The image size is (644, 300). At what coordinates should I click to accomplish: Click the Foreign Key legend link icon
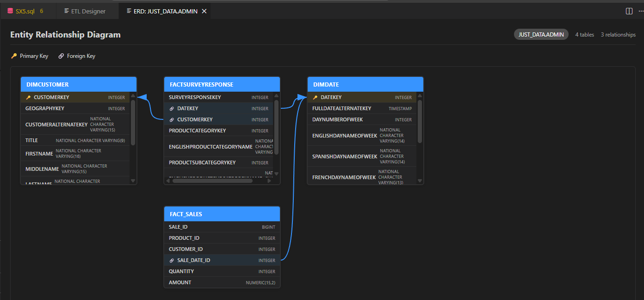61,56
